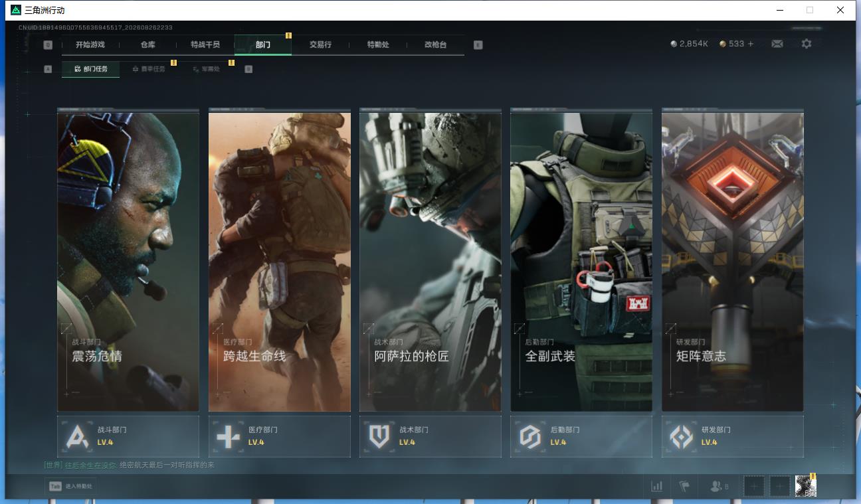Click the 医疗部门 LV.4 panel
This screenshot has height=504, width=861.
point(280,436)
